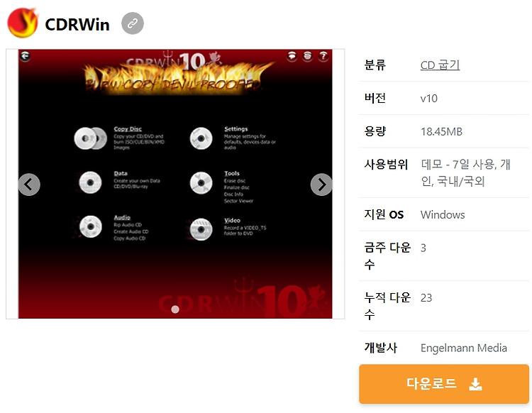The width and height of the screenshot is (532, 413).
Task: Click the orange 다운로드 download button
Action: (444, 384)
